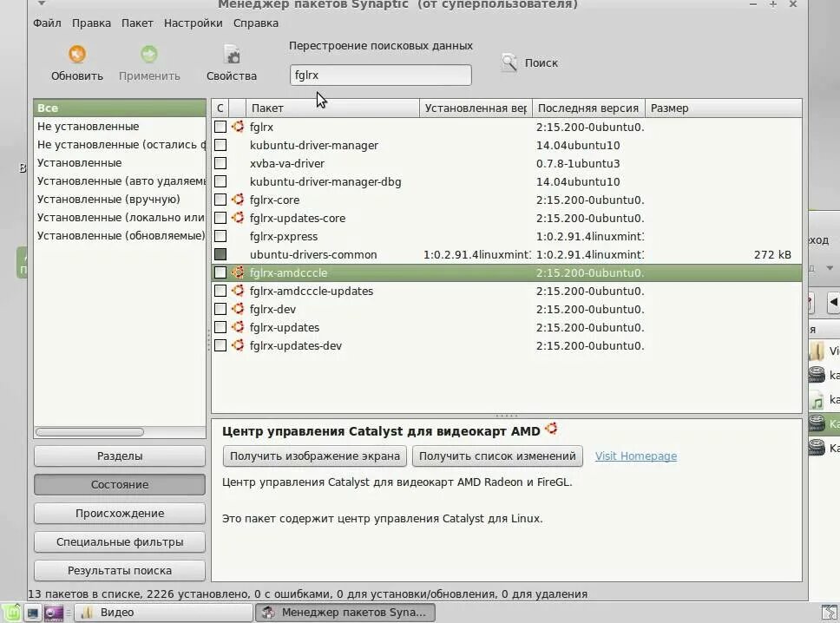The image size is (840, 623).
Task: Mark kubuntu-driver-manager checkbox
Action: coord(220,145)
